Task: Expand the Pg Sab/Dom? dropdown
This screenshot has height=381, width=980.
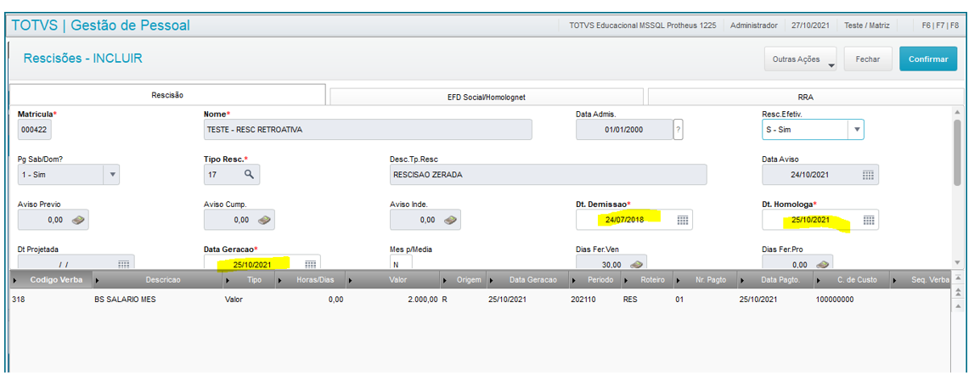Action: coord(112,175)
